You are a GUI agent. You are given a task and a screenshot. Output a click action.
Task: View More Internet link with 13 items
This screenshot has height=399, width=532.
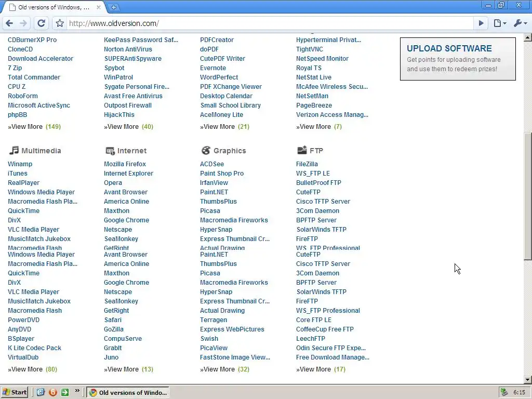pos(128,369)
